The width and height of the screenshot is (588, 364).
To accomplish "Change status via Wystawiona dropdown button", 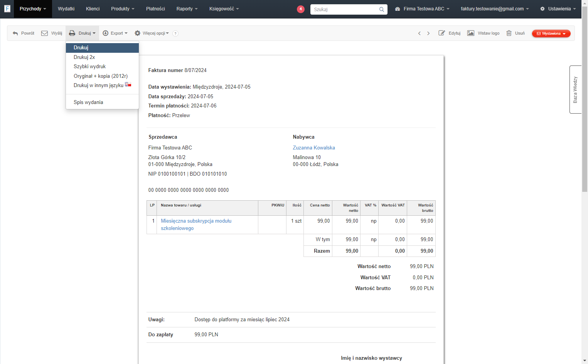I will pos(551,34).
